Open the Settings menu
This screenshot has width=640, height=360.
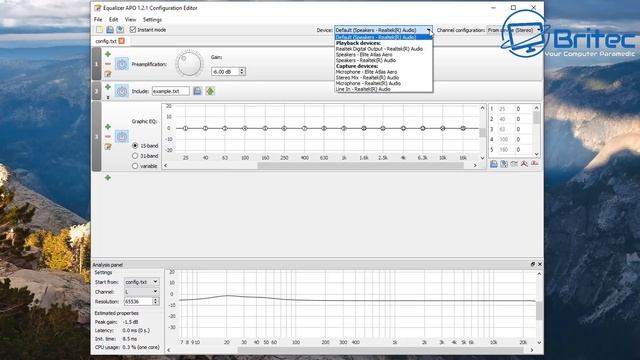152,20
